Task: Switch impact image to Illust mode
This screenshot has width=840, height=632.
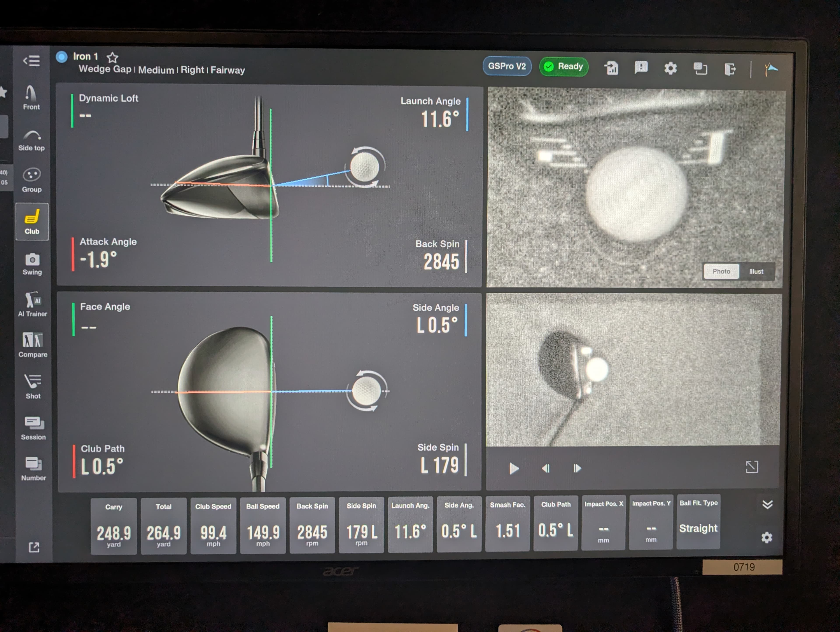Action: [756, 271]
